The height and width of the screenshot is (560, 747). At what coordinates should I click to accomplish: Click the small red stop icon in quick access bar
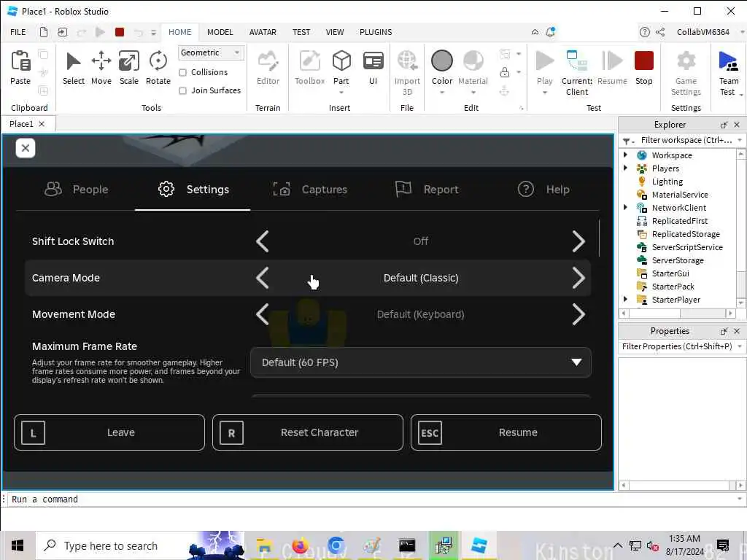(120, 32)
